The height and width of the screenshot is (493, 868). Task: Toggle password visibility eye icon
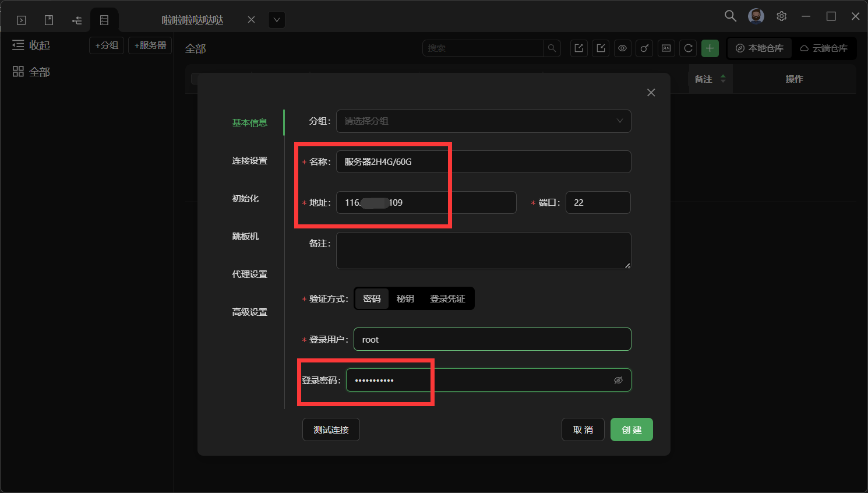[618, 381]
